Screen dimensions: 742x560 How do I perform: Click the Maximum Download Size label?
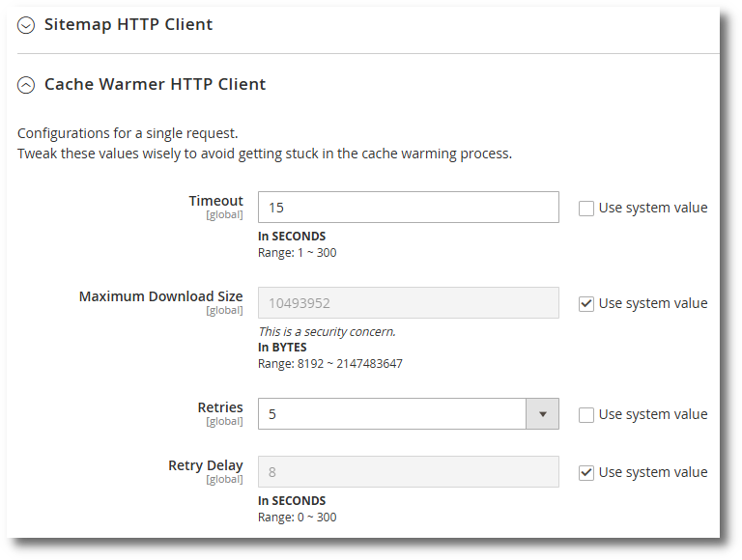(161, 296)
